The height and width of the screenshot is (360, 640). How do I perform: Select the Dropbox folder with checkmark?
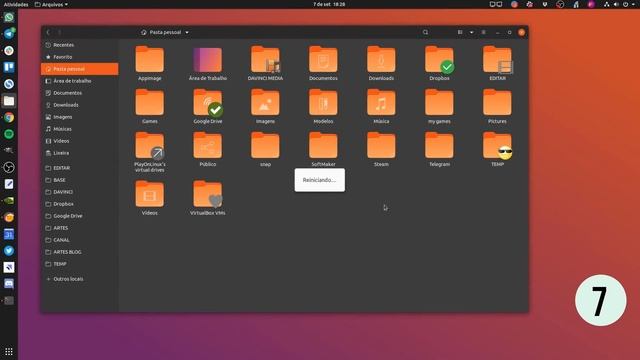pos(439,63)
